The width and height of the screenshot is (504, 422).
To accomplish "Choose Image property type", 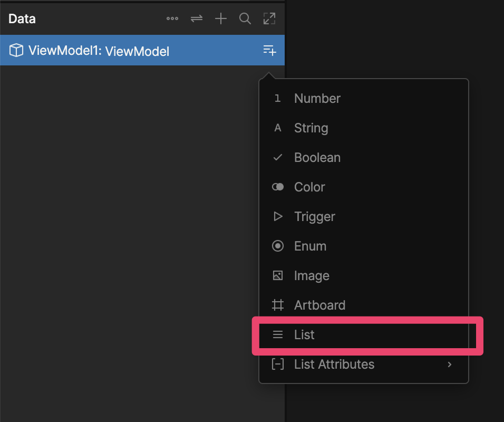I will click(x=364, y=276).
